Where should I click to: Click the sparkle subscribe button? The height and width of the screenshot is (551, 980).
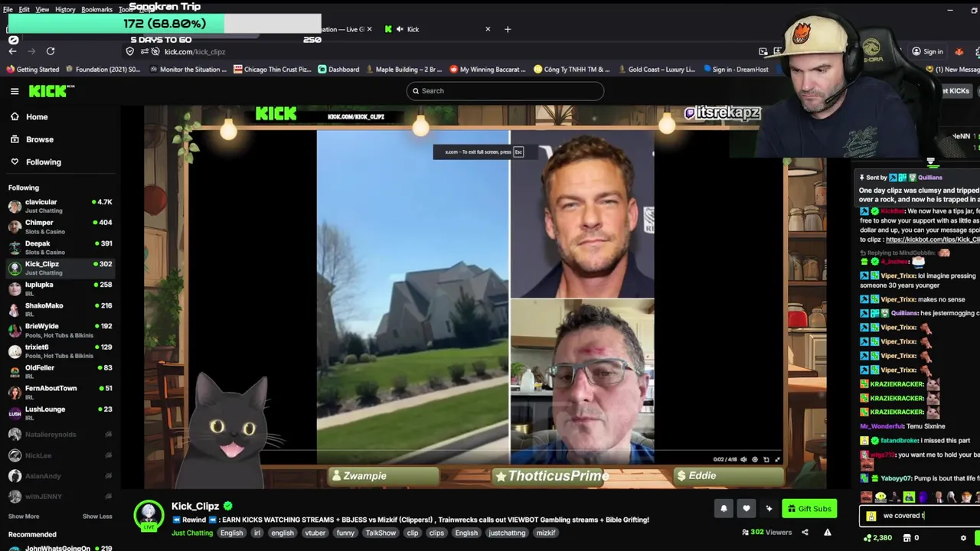769,509
